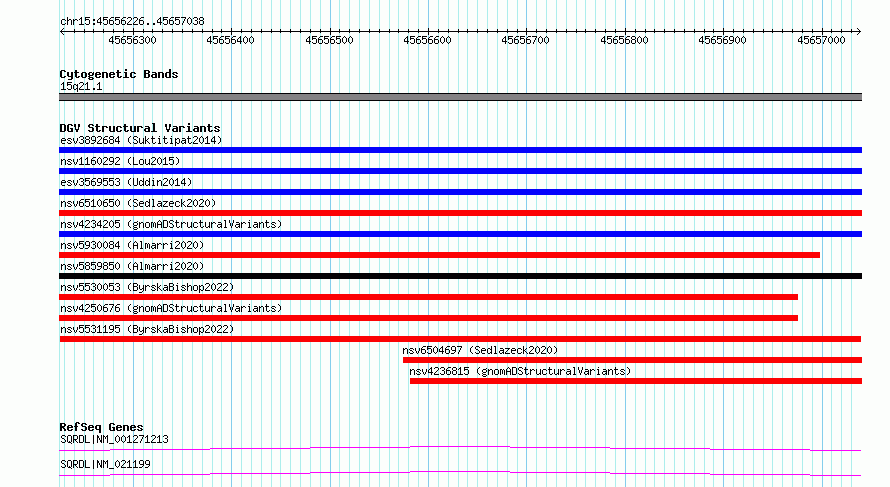This screenshot has width=890, height=487.
Task: Open the SQRDL|NM_021199 gene label
Action: pos(105,464)
